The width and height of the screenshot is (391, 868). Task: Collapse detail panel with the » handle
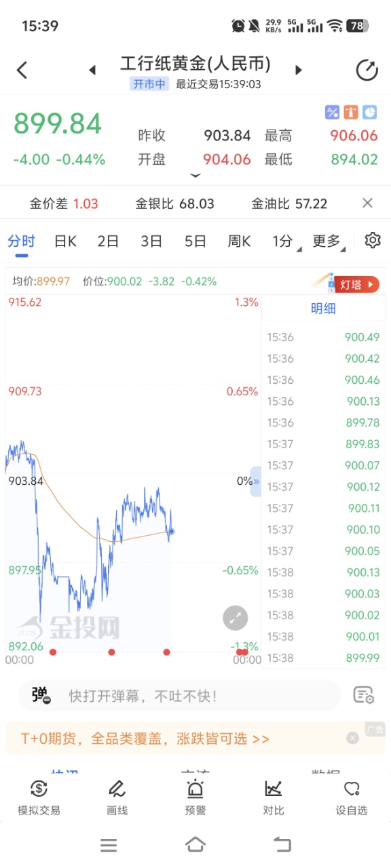(x=256, y=481)
